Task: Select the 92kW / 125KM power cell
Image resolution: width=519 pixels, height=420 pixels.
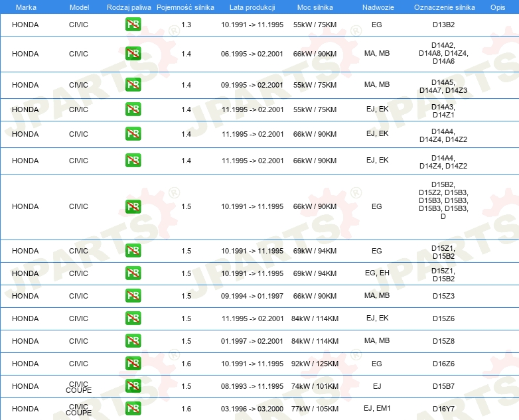Action: (315, 364)
